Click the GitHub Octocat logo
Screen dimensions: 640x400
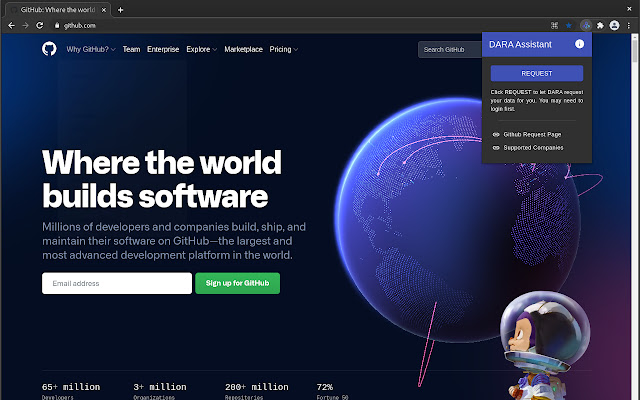click(x=49, y=49)
